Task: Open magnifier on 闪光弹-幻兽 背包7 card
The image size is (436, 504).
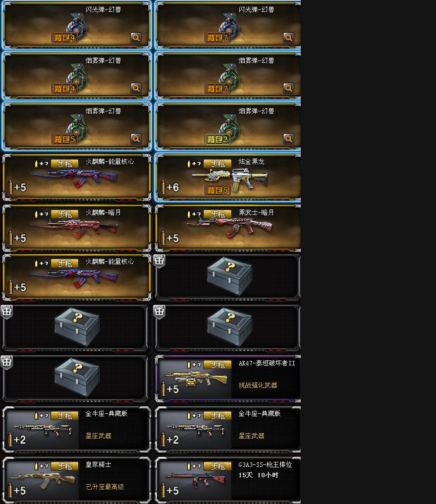Action: pyautogui.click(x=288, y=38)
